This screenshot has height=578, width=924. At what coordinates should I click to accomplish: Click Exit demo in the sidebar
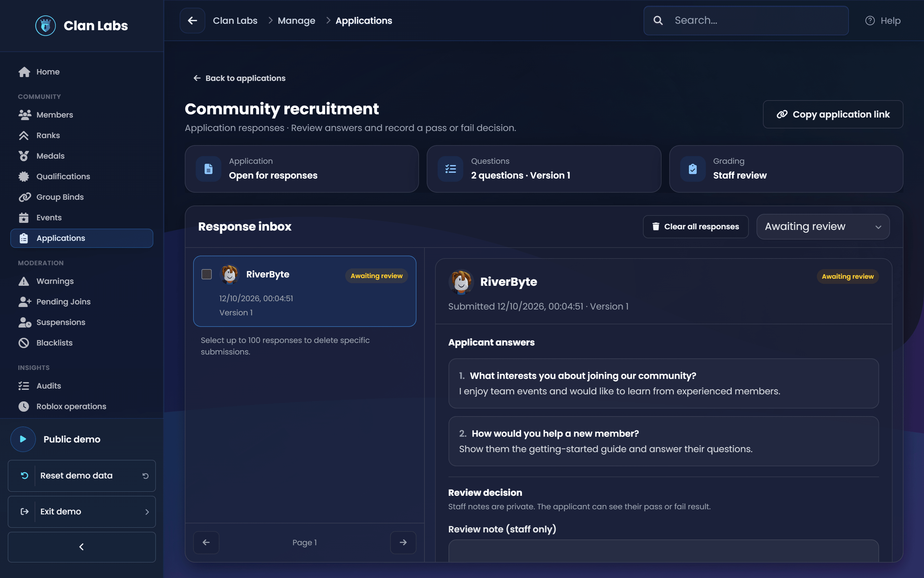(x=82, y=512)
